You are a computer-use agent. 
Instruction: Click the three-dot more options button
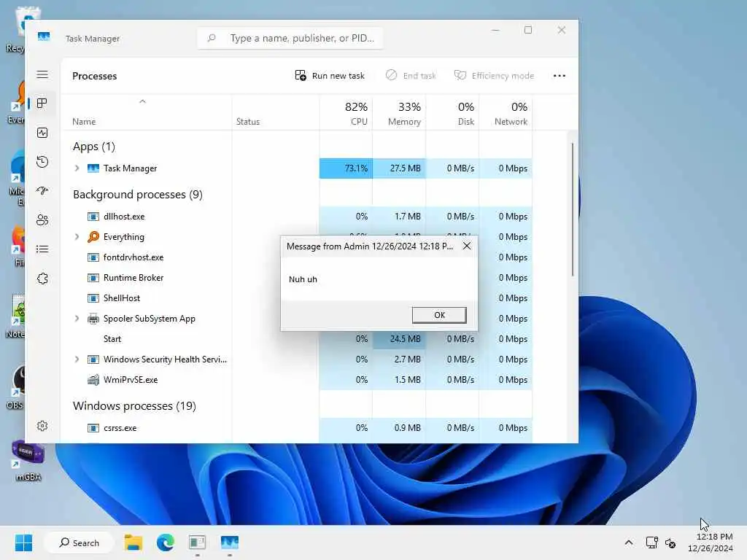coord(560,76)
